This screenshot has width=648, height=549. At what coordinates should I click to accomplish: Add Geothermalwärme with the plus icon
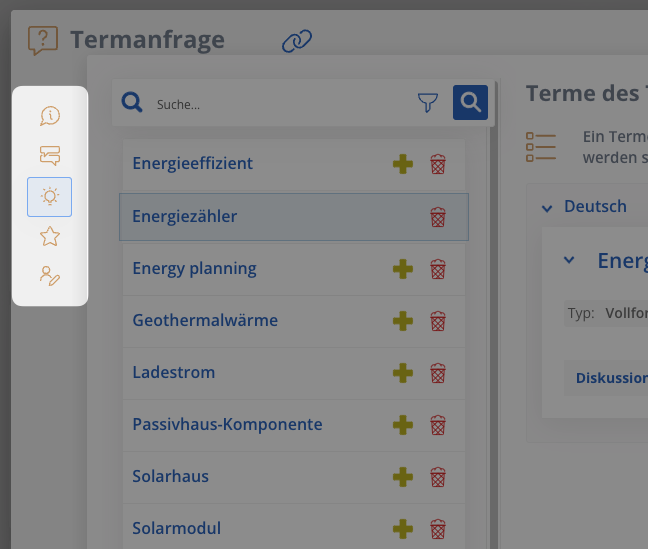tap(403, 321)
